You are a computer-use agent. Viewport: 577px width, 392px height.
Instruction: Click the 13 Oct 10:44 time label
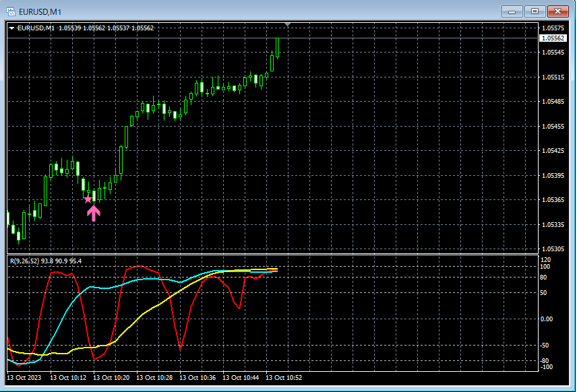click(241, 378)
